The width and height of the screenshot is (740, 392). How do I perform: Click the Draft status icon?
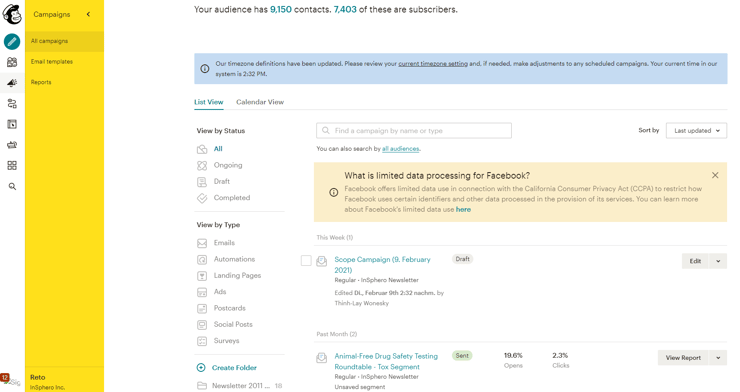[202, 182]
